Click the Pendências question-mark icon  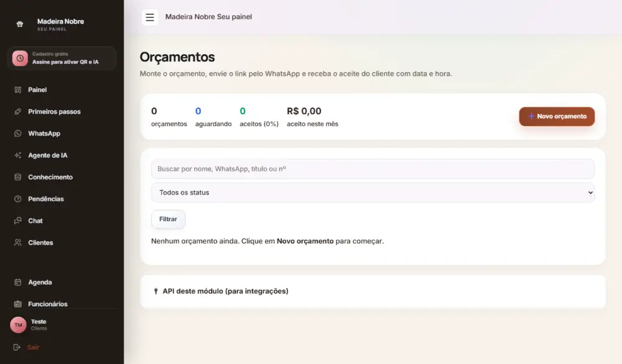point(18,199)
